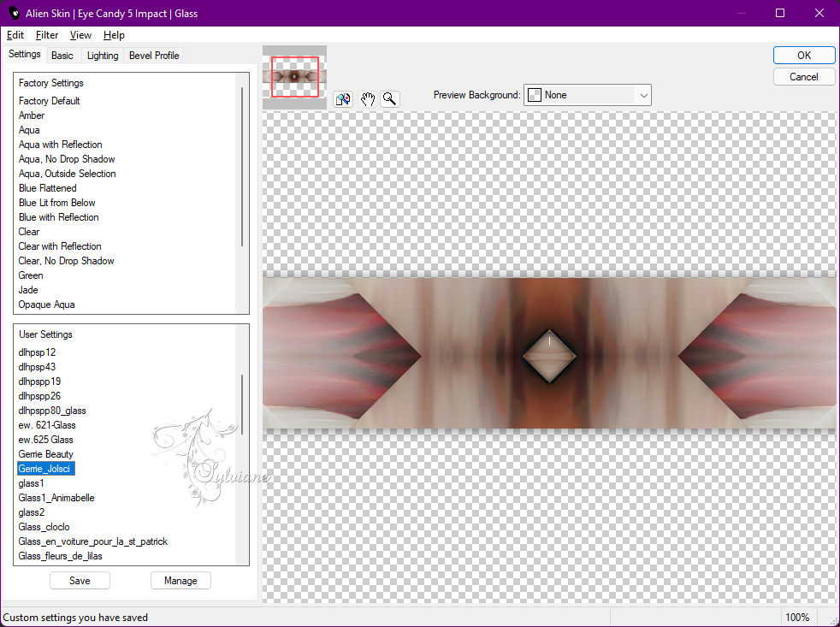Viewport: 840px width, 627px height.
Task: Click the Alien Skin title bar logo
Action: (x=14, y=13)
